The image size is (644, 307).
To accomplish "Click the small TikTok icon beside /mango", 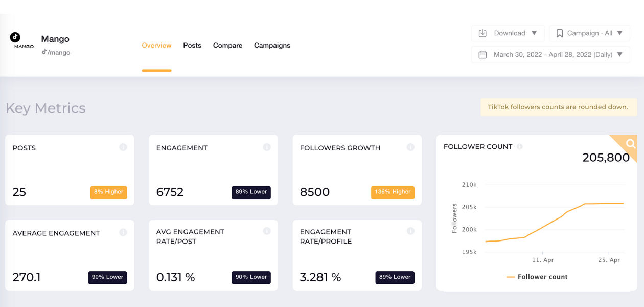I will pyautogui.click(x=44, y=52).
